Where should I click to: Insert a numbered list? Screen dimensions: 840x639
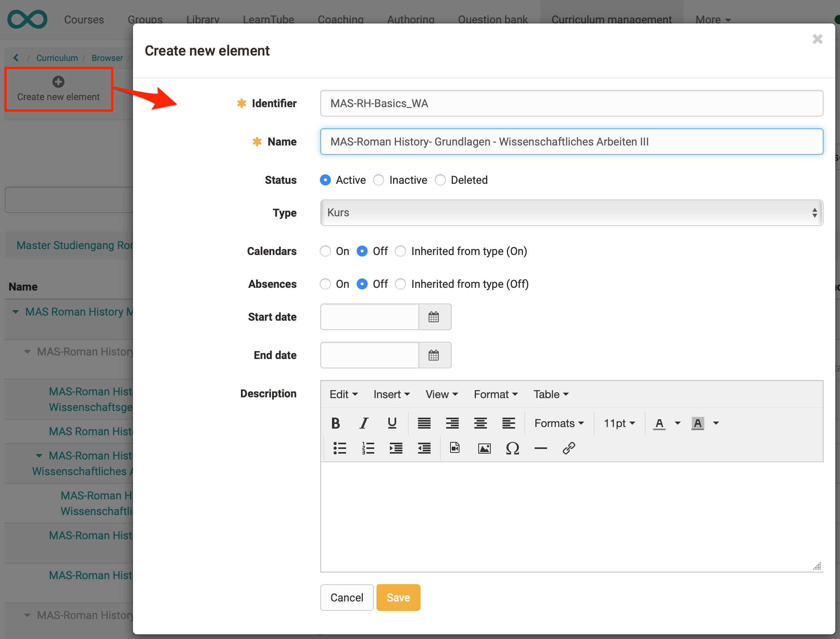[368, 448]
